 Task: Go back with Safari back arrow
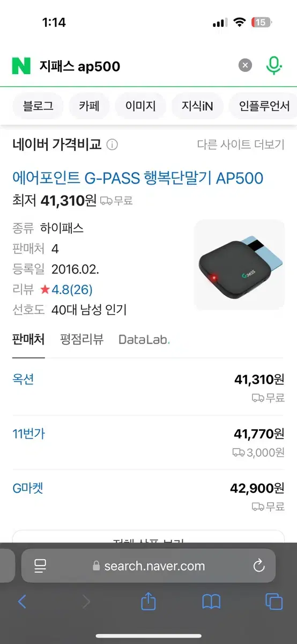pos(22,602)
